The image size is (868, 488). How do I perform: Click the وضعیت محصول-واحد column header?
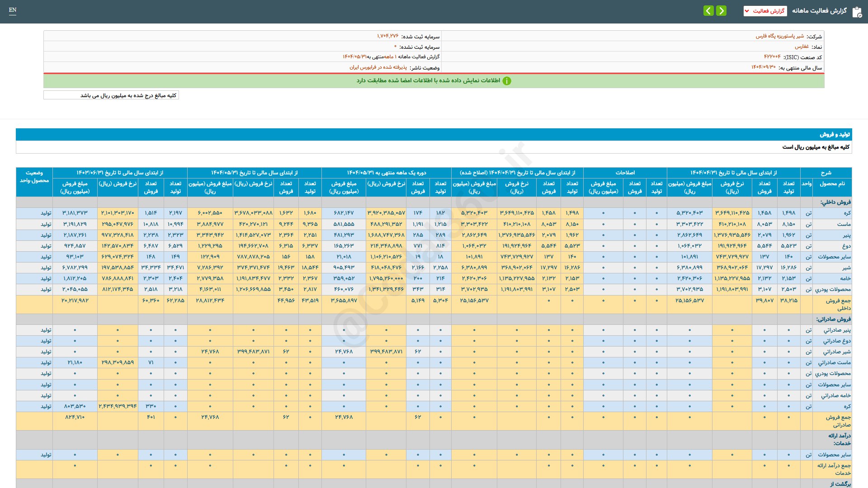34,177
